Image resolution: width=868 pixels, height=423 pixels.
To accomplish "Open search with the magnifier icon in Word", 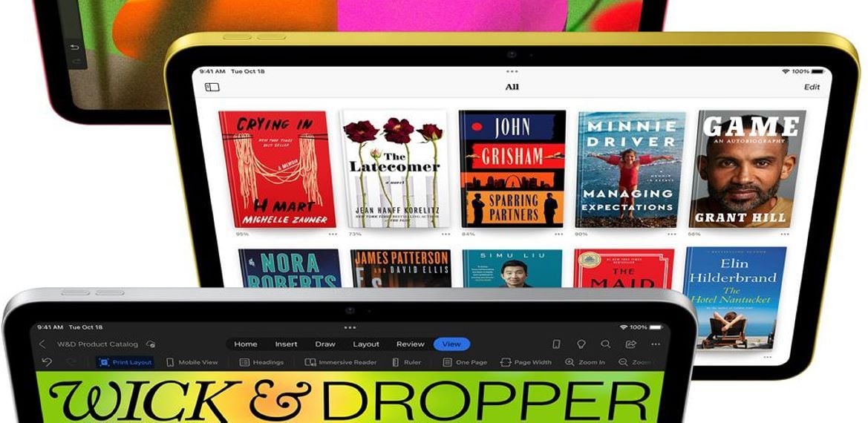I will click(x=606, y=344).
